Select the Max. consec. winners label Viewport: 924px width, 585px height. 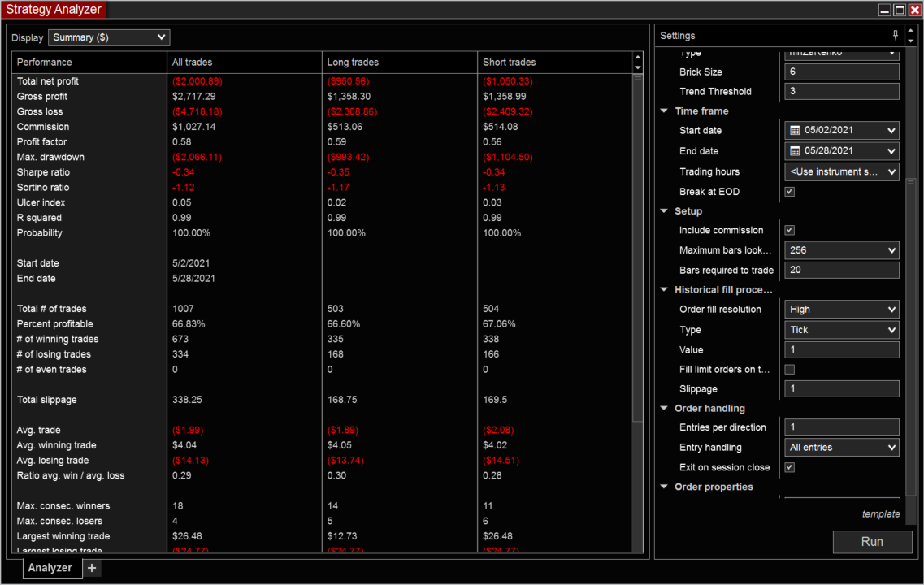pos(63,506)
